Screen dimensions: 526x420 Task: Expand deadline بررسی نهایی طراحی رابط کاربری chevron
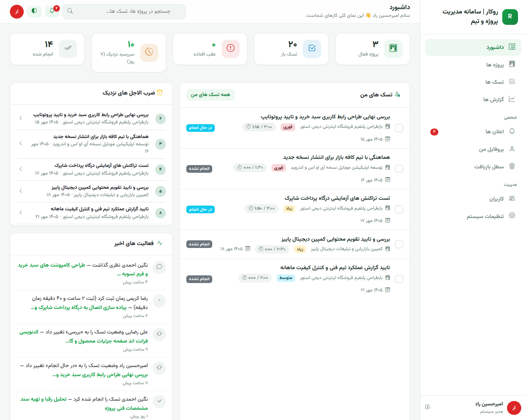(x=21, y=118)
